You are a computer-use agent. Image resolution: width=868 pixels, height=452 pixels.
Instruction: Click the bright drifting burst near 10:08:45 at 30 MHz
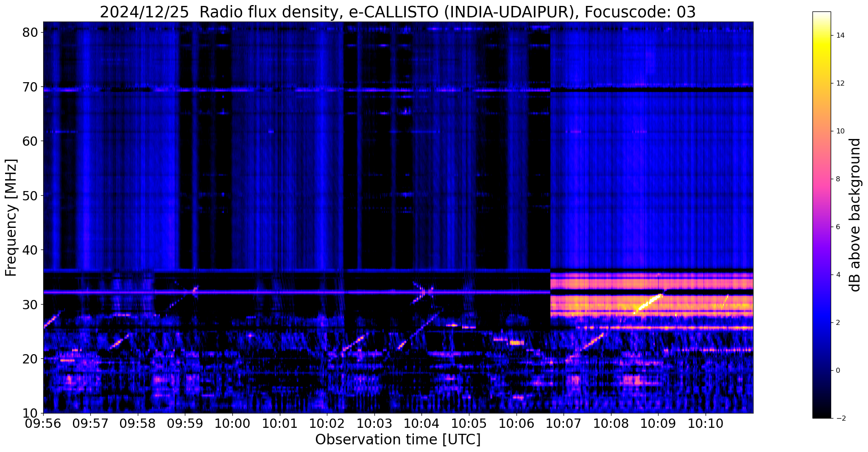coord(648,303)
